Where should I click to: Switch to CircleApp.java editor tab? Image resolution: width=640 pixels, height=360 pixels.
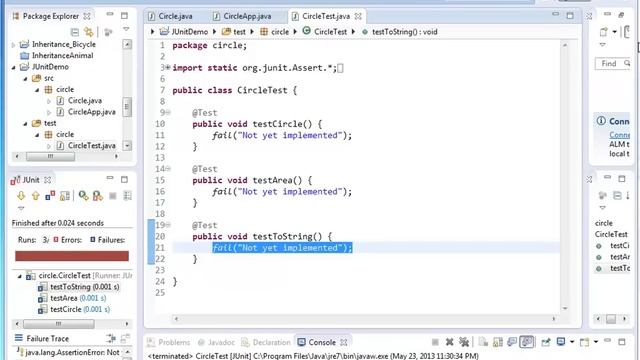[x=247, y=16]
